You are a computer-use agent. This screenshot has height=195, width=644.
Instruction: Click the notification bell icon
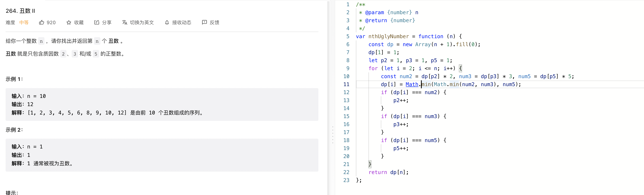point(167,23)
